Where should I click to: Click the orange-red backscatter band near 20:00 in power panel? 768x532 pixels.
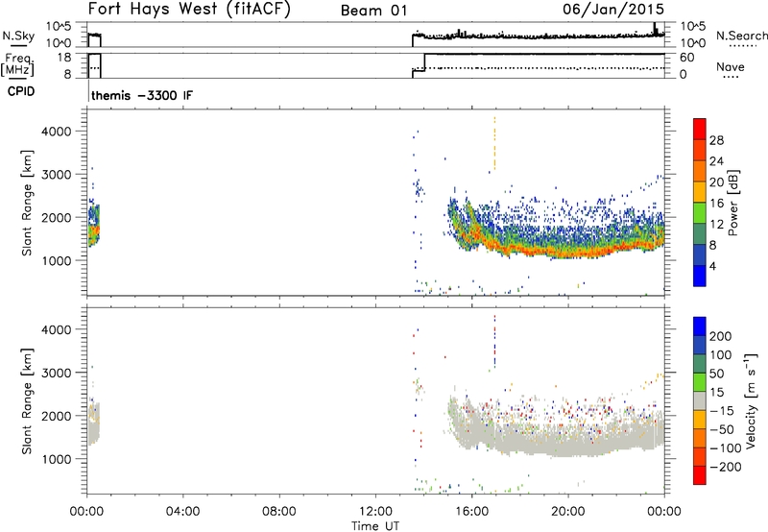pyautogui.click(x=568, y=251)
